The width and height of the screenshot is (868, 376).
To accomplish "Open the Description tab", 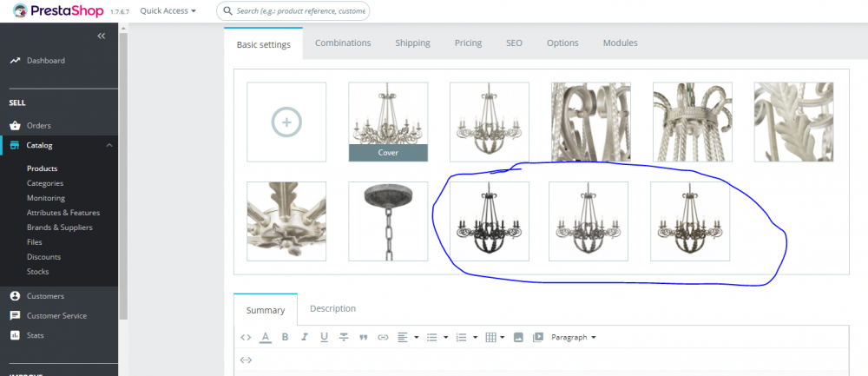I will click(x=332, y=308).
